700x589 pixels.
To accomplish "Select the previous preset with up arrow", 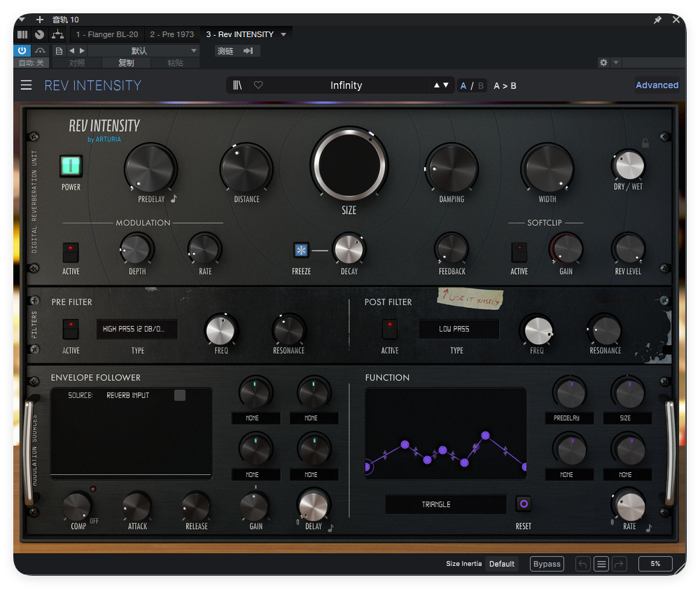I will 437,85.
